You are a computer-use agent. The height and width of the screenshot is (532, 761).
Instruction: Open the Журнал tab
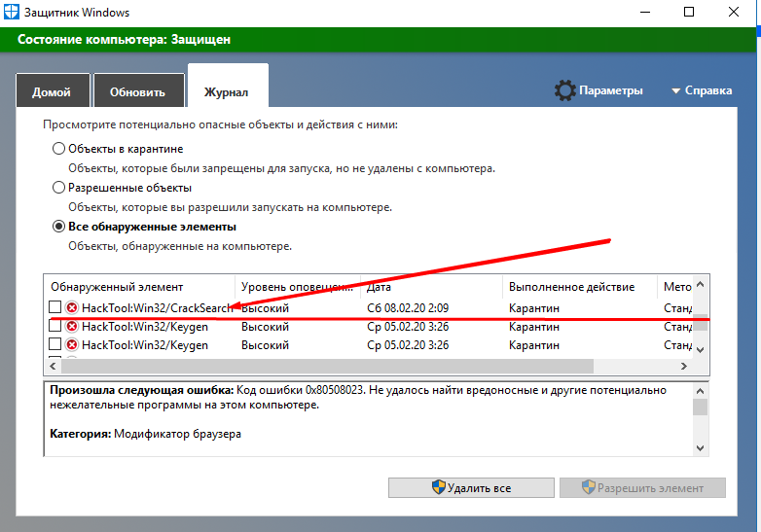click(x=228, y=87)
